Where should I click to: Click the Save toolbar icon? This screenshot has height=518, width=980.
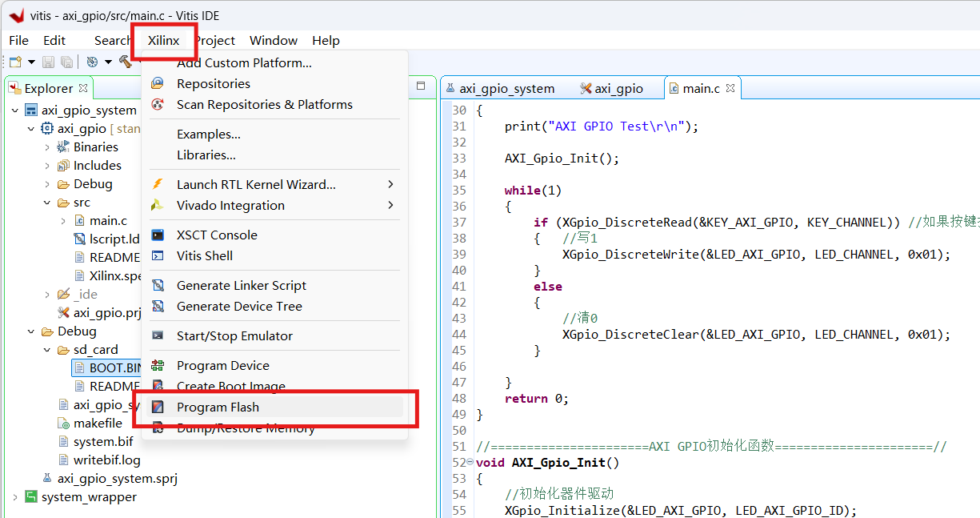point(48,62)
